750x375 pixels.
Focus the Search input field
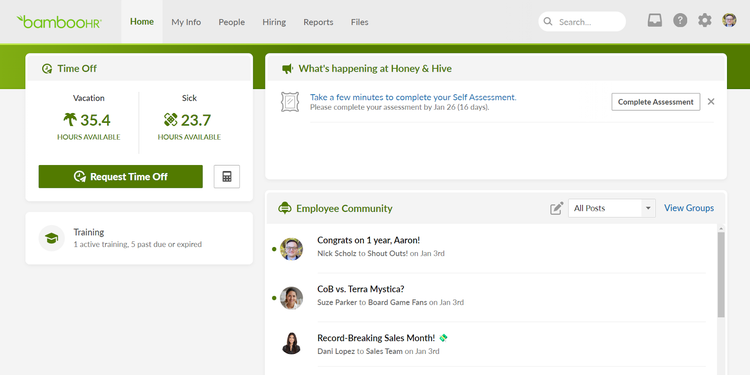pos(582,22)
